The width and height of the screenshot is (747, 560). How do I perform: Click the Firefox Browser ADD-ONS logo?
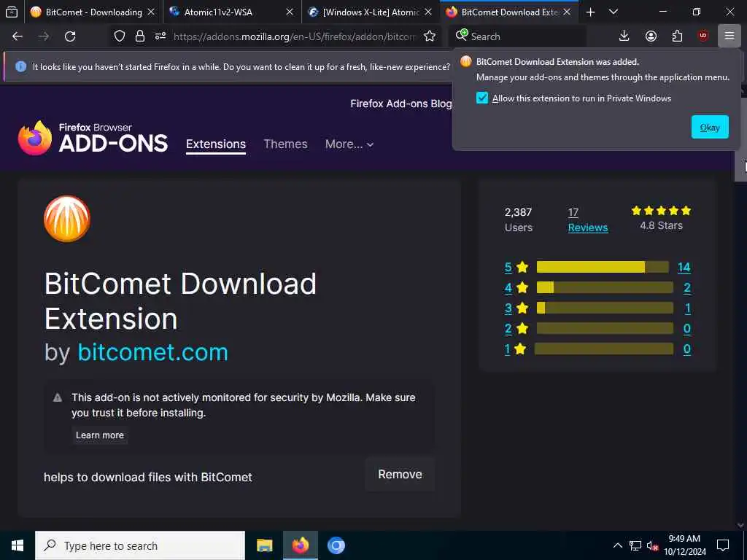click(x=93, y=138)
